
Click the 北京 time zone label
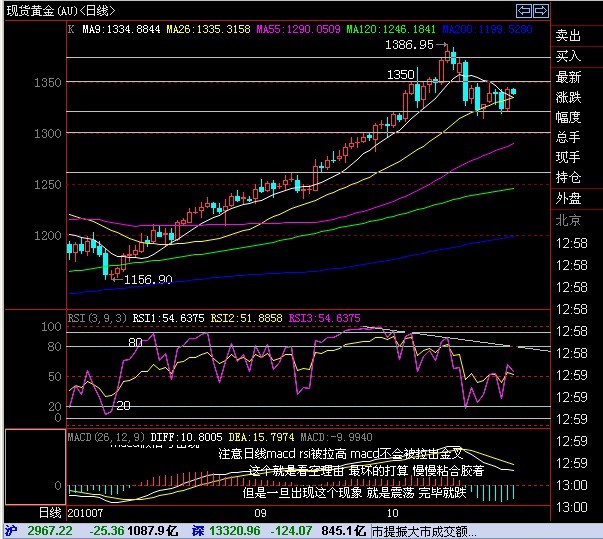(568, 220)
